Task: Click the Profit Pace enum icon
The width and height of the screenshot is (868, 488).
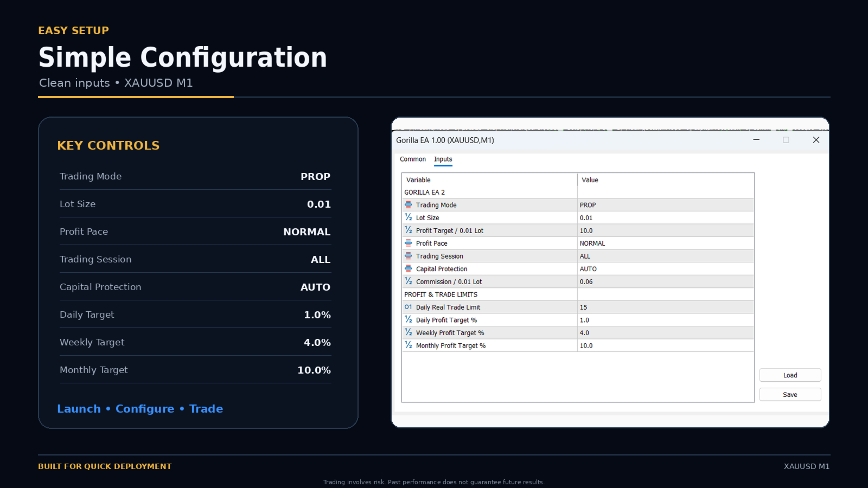Action: coord(409,243)
